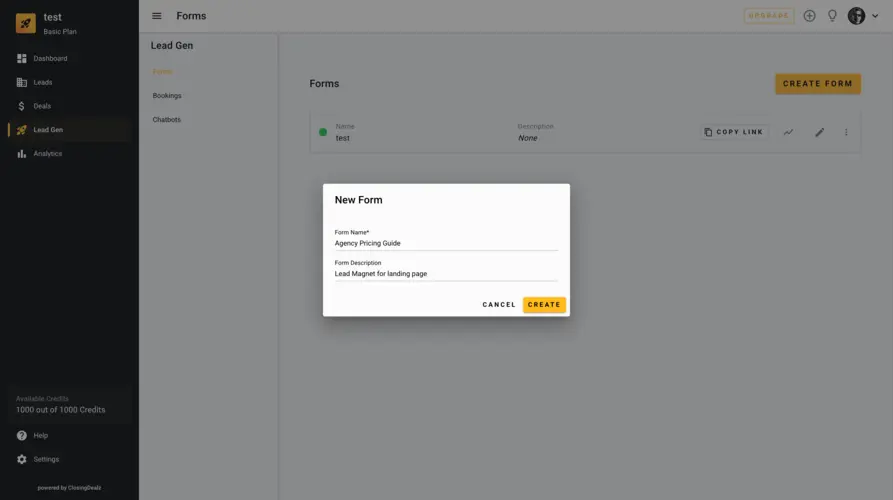The width and height of the screenshot is (893, 500).
Task: Click the 'powered by ClosingDealz' text
Action: coord(69,488)
